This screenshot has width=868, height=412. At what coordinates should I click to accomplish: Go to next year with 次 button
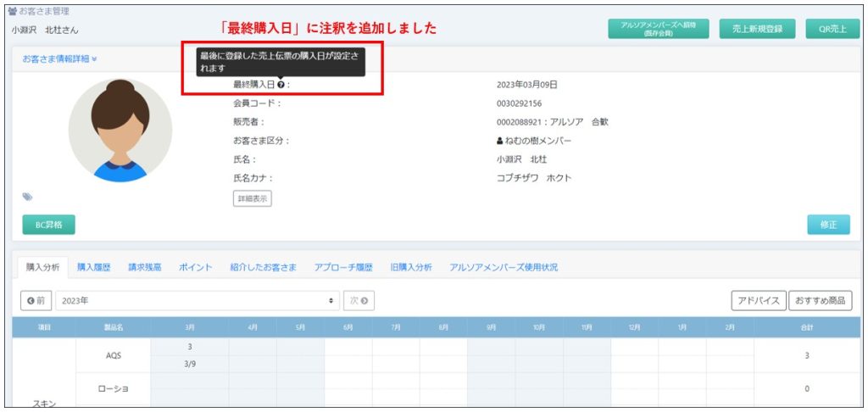click(359, 301)
